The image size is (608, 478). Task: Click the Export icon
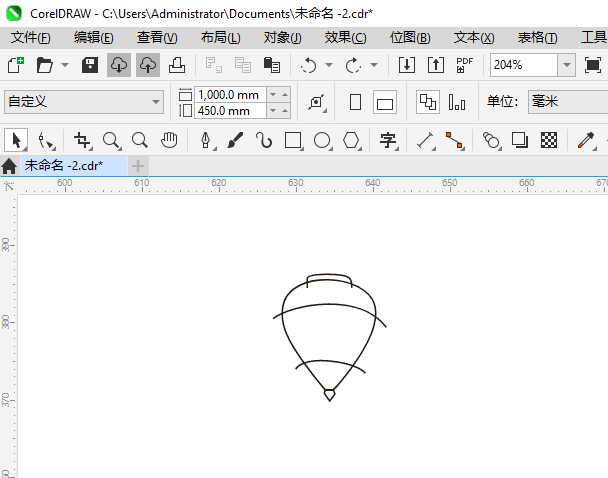(x=436, y=65)
